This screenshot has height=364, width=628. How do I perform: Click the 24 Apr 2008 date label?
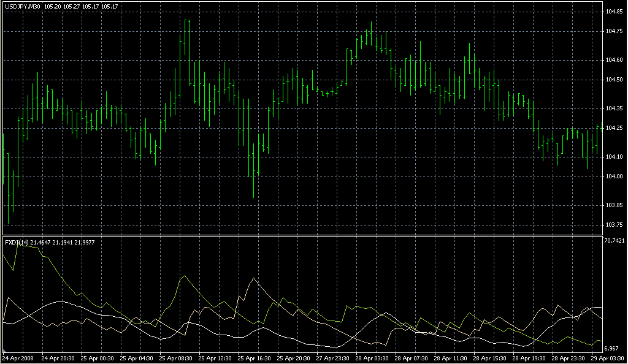(x=18, y=358)
